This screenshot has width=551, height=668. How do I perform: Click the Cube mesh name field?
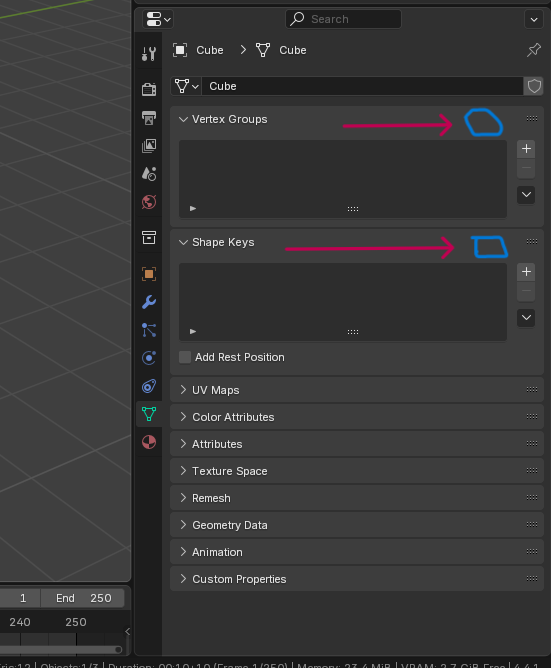pyautogui.click(x=362, y=86)
